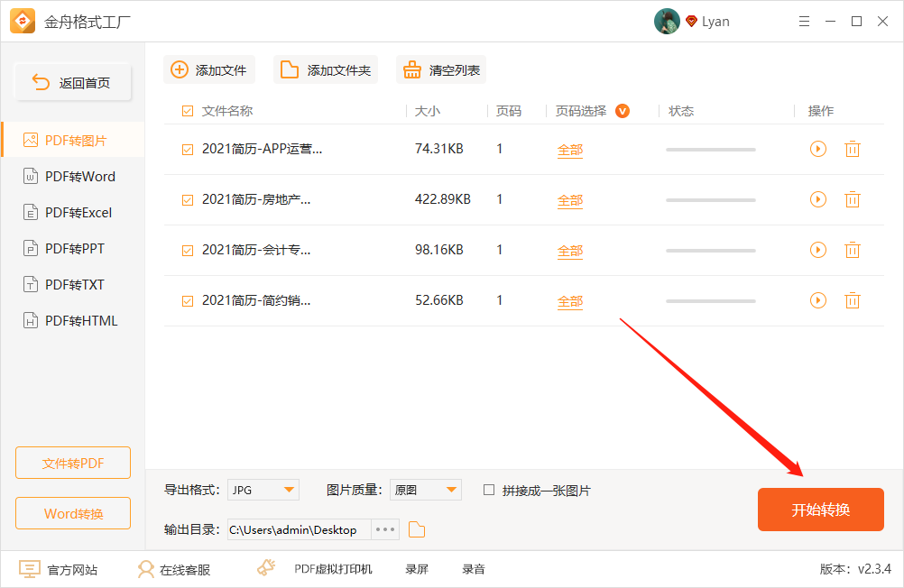This screenshot has width=904, height=588.
Task: Launch the PDF虚拟打印机 feature
Action: [333, 568]
